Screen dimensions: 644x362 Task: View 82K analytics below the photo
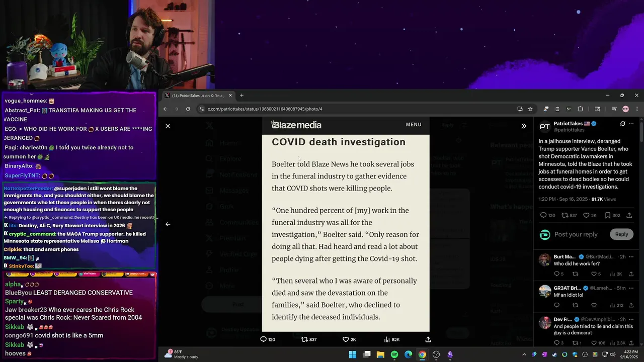[391, 339]
